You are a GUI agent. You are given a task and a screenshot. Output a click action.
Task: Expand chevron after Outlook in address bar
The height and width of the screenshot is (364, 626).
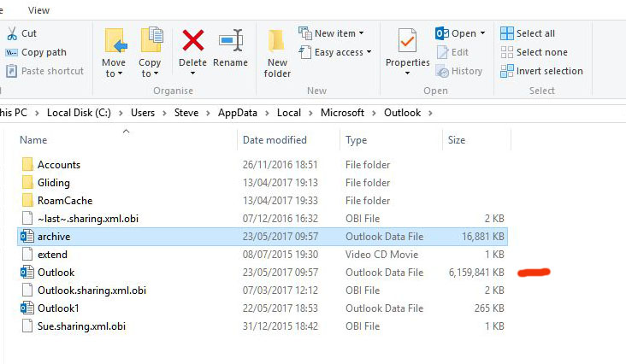coord(430,114)
